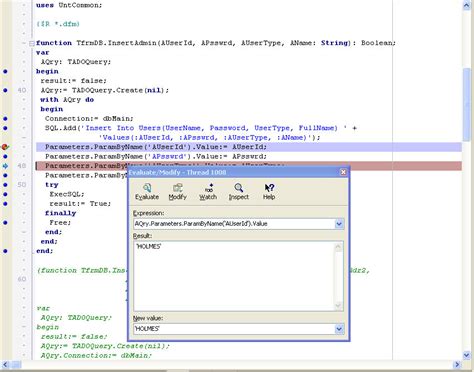Click line number 60 in gutter
Viewport: 474px width, 372px height.
(x=22, y=279)
